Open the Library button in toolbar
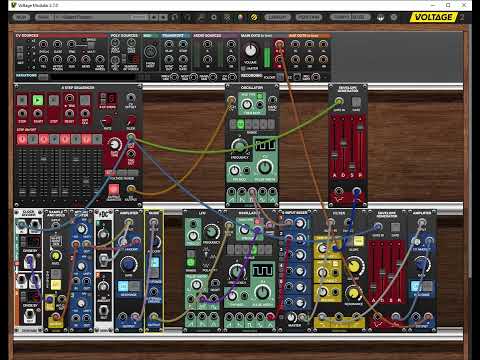The image size is (480, 360). [x=277, y=17]
